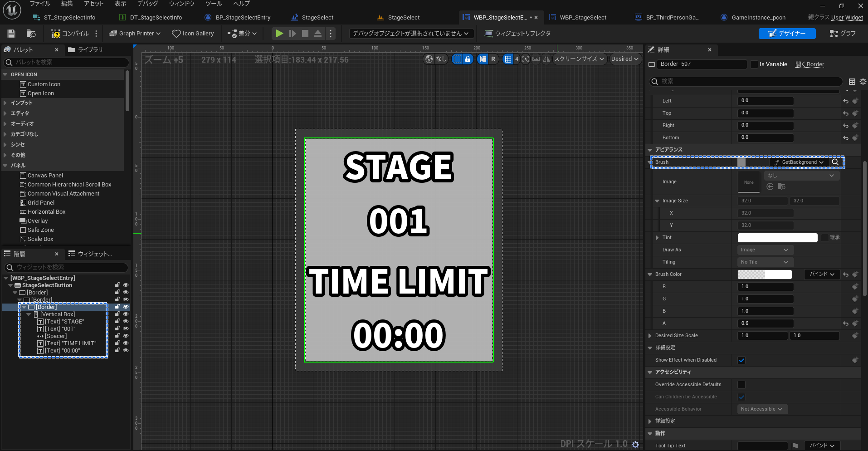Image resolution: width=868 pixels, height=451 pixels.
Task: Switch to グラフ mode
Action: tap(843, 33)
